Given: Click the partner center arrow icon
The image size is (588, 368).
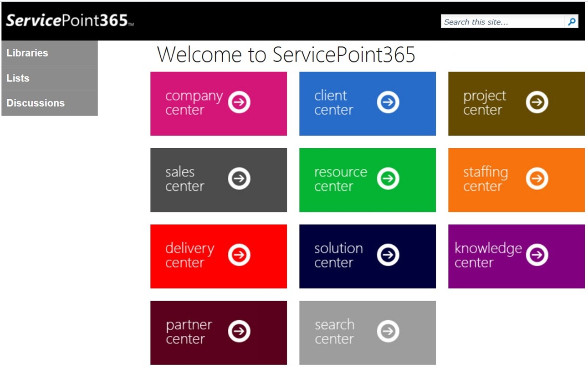Looking at the screenshot, I should point(239,332).
